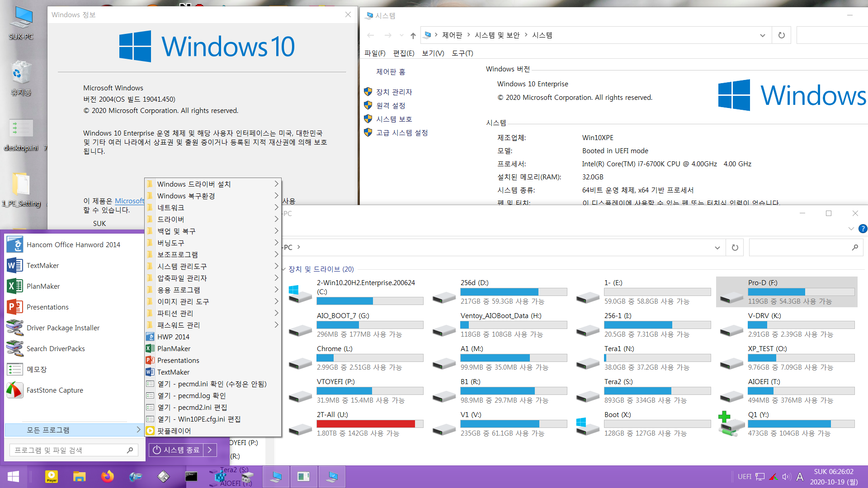The height and width of the screenshot is (488, 868).
Task: Start Presentations from the Start menu list
Action: click(75, 307)
